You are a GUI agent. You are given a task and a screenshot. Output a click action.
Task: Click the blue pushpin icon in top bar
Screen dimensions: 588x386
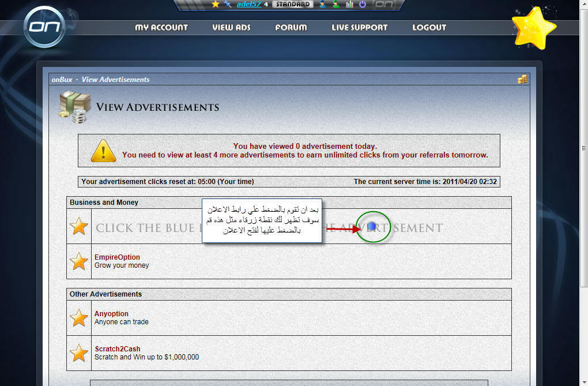[x=228, y=4]
